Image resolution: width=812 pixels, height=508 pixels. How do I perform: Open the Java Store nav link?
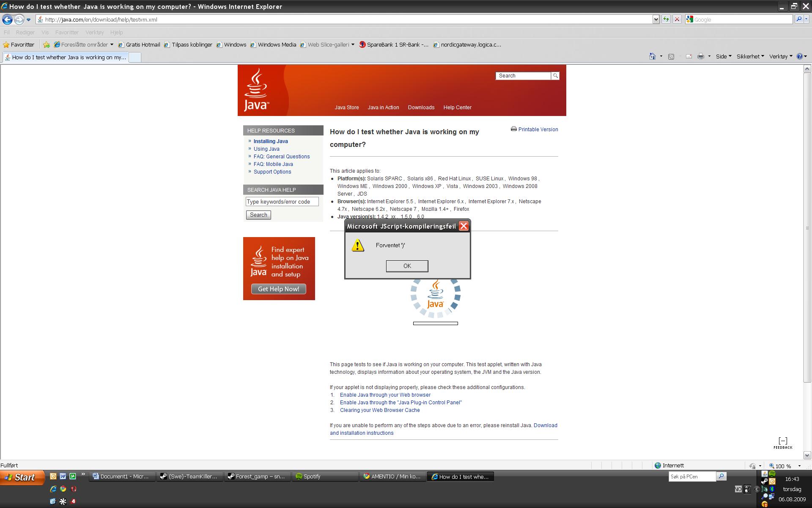347,108
